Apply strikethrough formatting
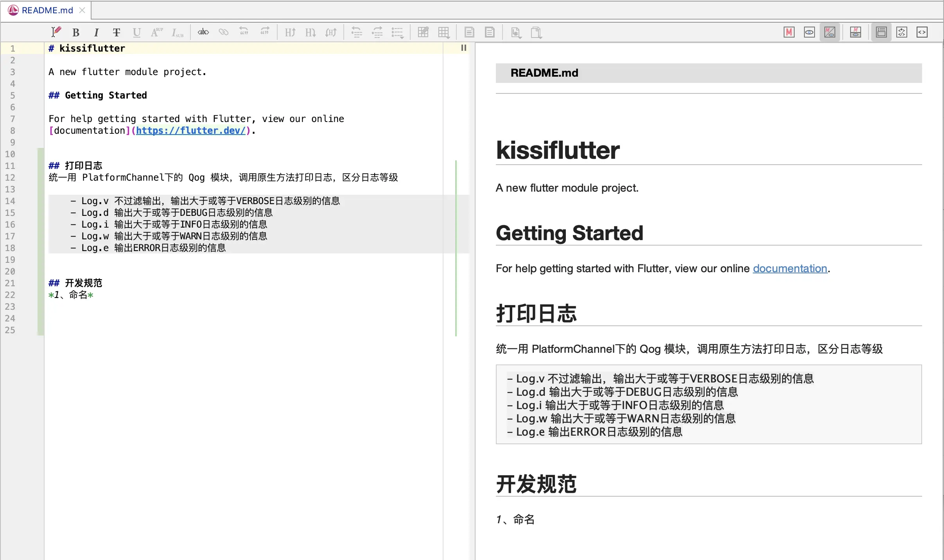 [116, 32]
